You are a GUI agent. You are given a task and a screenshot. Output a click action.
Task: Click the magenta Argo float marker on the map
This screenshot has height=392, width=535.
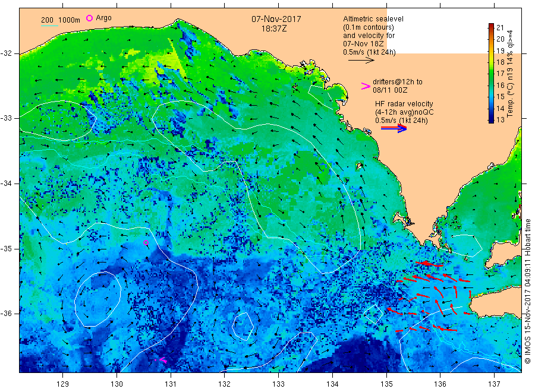point(146,243)
